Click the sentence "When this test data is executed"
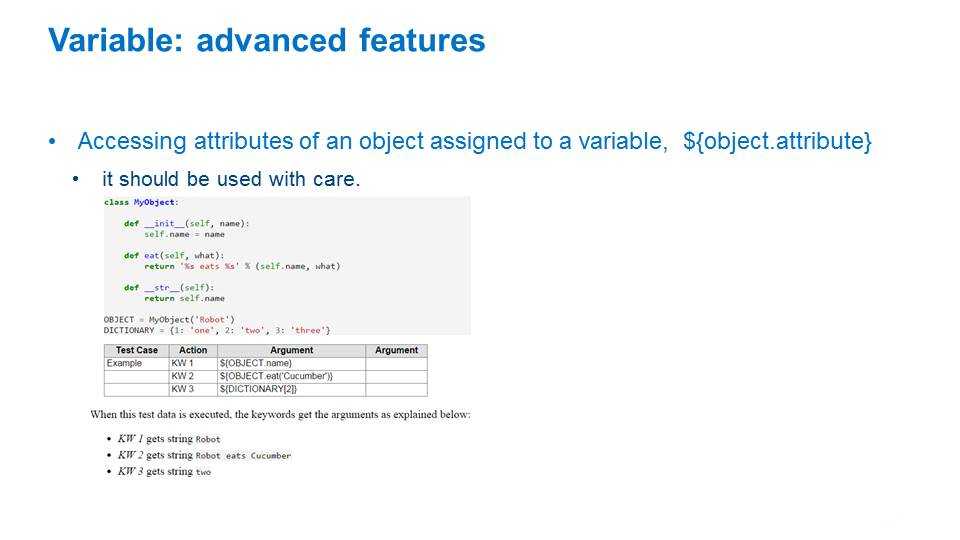 coord(280,414)
